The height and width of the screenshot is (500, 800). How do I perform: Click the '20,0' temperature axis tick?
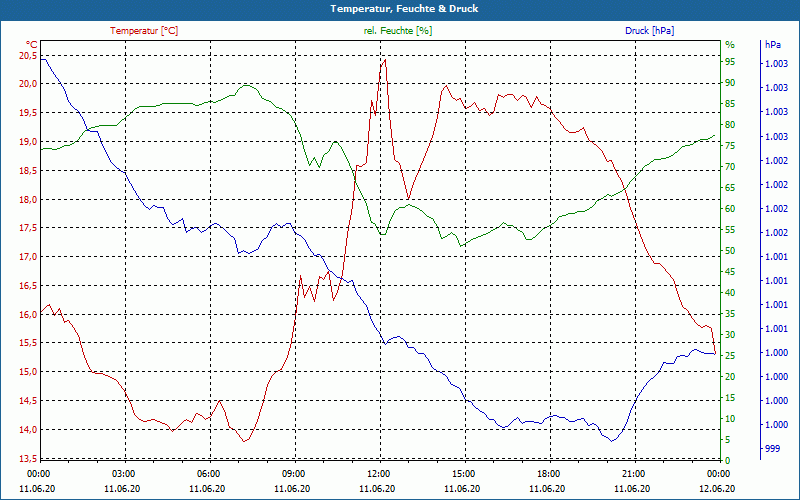29,84
